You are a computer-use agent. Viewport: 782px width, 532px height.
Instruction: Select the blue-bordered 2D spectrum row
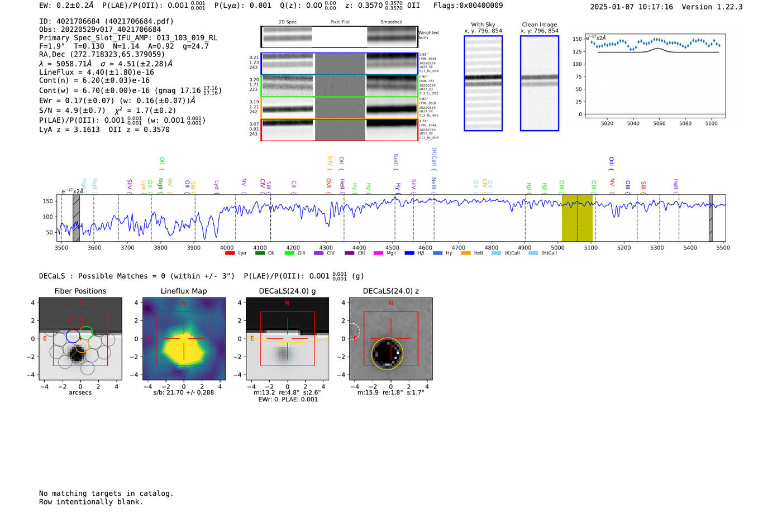pyautogui.click(x=340, y=64)
